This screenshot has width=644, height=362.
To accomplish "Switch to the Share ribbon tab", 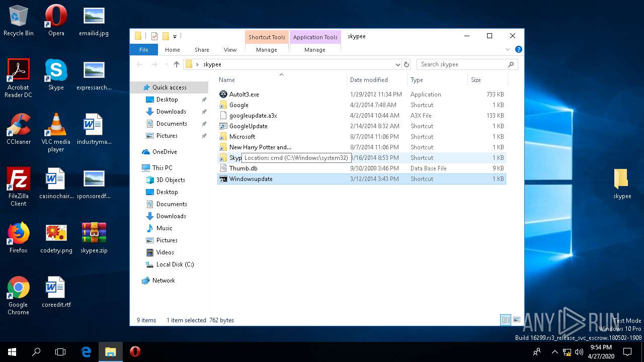I will point(202,50).
